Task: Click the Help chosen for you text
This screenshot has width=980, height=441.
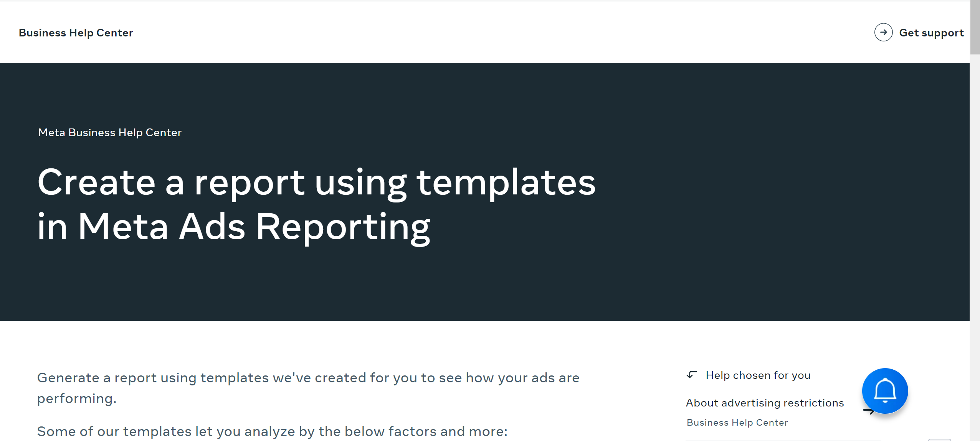Action: coord(758,375)
